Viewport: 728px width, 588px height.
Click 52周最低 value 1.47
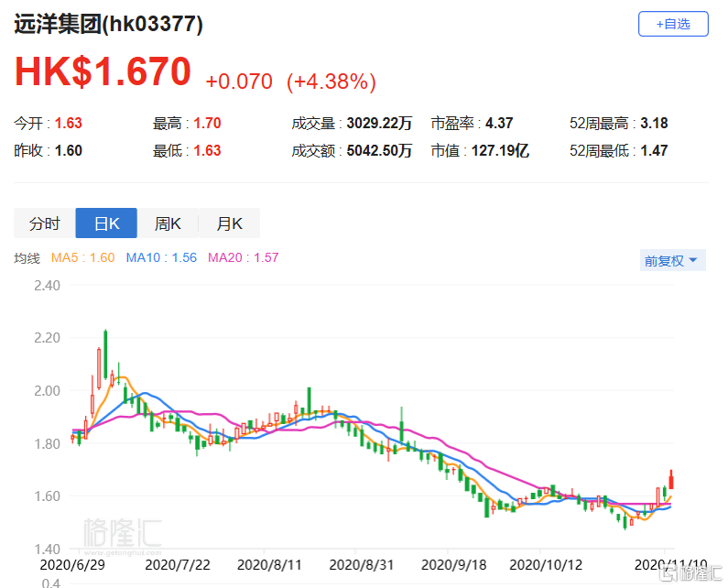(654, 150)
